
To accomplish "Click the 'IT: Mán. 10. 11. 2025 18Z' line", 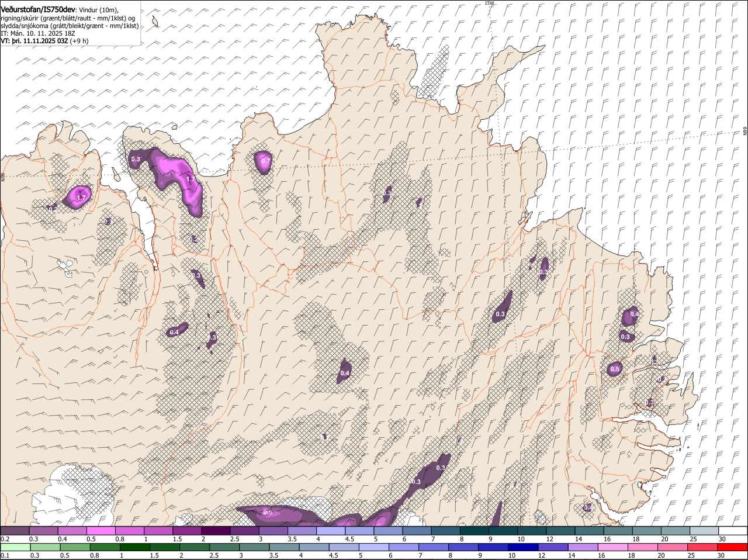I will point(37,33).
